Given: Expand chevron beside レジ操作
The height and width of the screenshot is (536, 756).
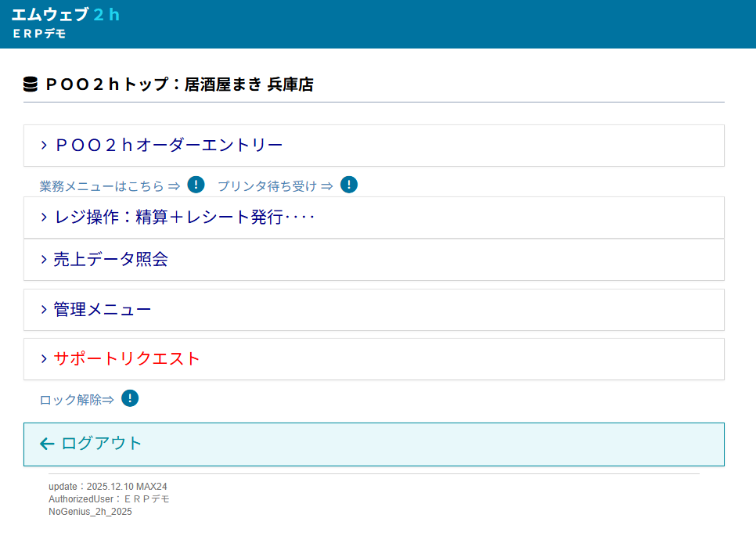Looking at the screenshot, I should click(44, 218).
